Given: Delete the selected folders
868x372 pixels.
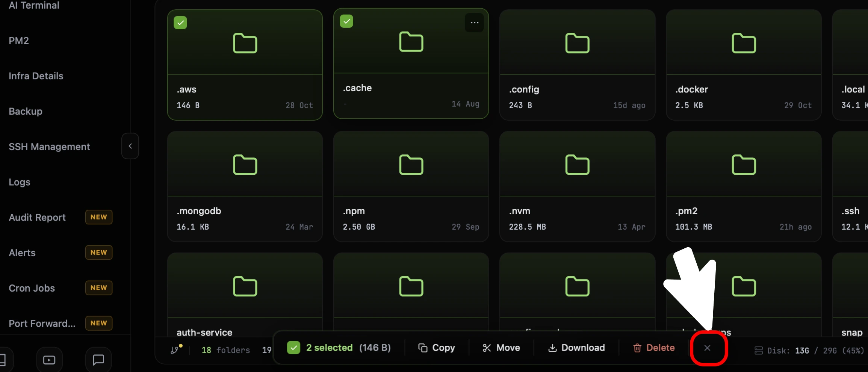Looking at the screenshot, I should point(654,348).
